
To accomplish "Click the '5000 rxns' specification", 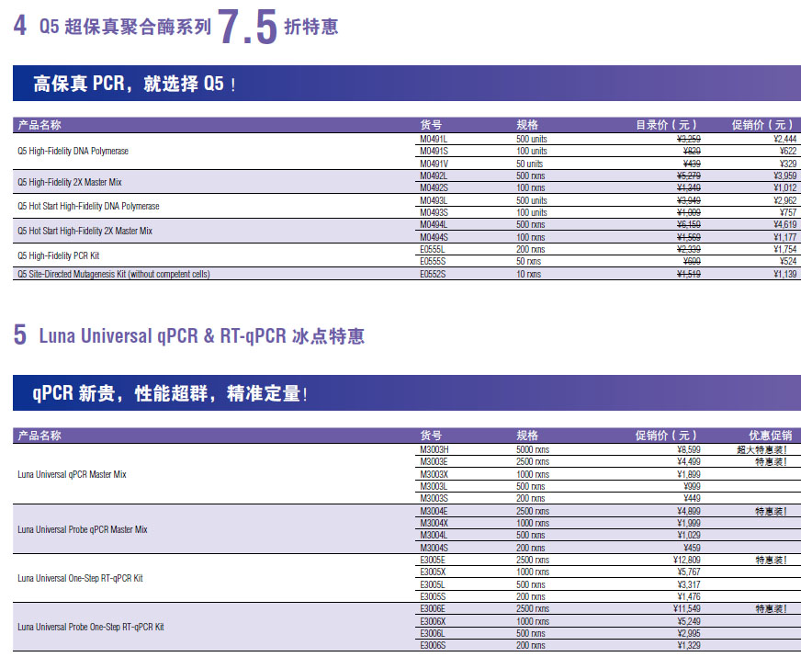I will click(533, 449).
